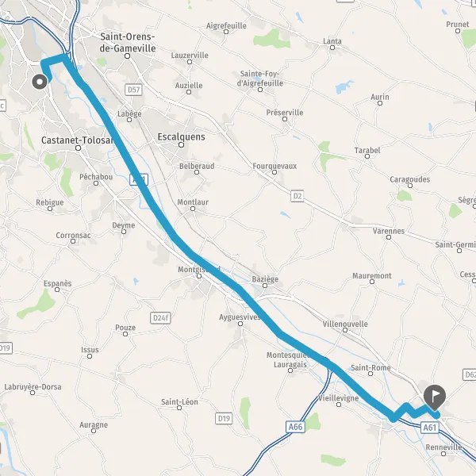Select the A61 highway shield near Renneville
The width and height of the screenshot is (476, 476).
point(430,428)
